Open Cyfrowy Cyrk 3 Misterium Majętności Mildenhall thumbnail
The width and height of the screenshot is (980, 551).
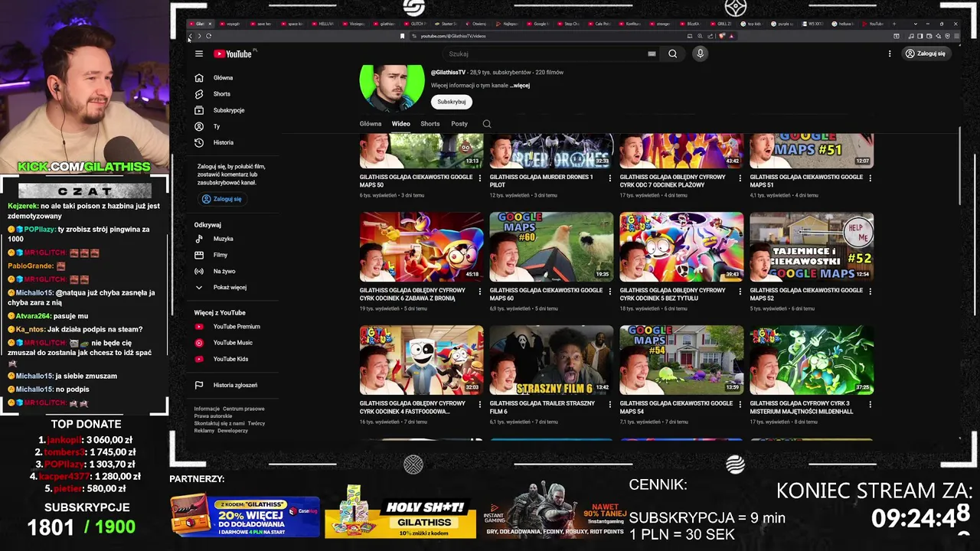pos(812,360)
